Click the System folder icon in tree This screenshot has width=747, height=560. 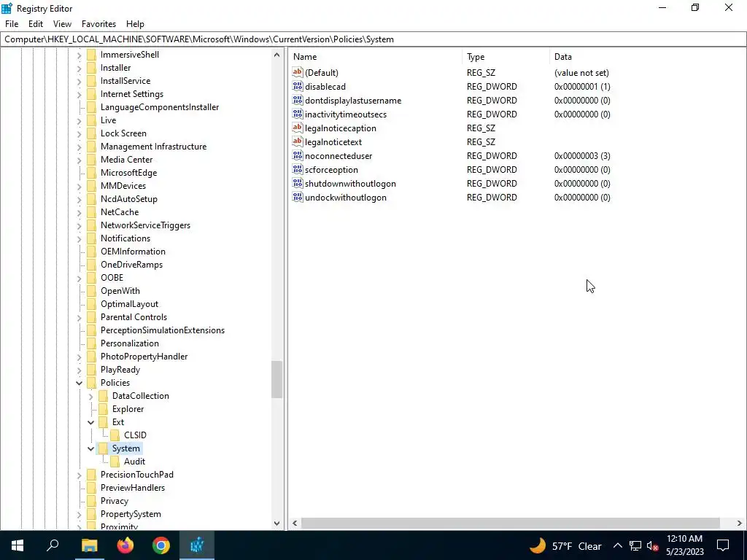point(103,448)
